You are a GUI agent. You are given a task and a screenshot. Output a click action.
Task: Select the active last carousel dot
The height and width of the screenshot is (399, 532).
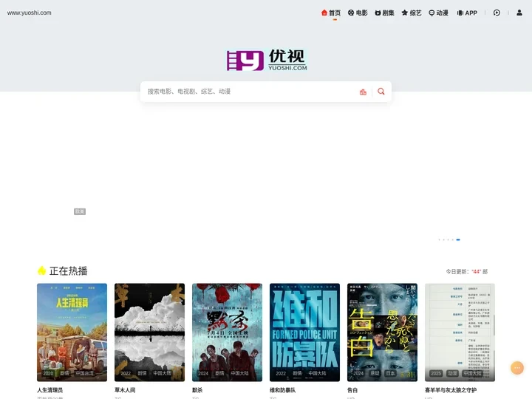pyautogui.click(x=458, y=239)
